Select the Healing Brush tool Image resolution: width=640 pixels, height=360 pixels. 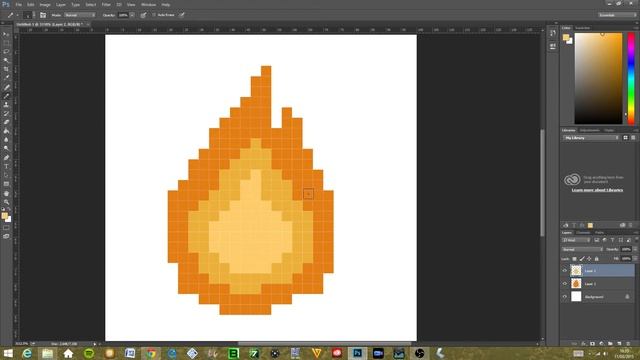tap(6, 87)
